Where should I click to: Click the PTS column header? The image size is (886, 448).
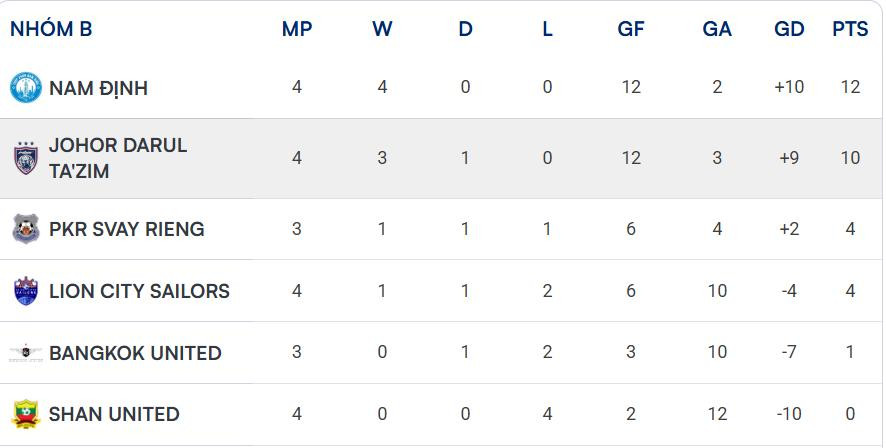point(850,29)
